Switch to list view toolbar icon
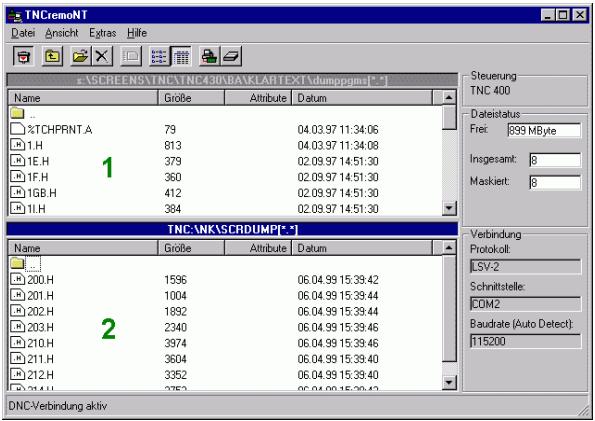This screenshot has height=421, width=595. [159, 57]
